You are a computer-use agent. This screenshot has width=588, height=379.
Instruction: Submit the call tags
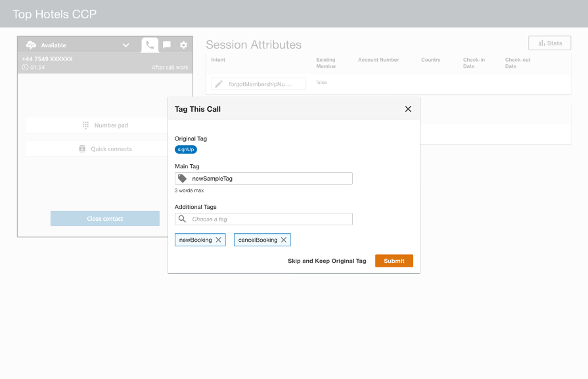coord(394,261)
